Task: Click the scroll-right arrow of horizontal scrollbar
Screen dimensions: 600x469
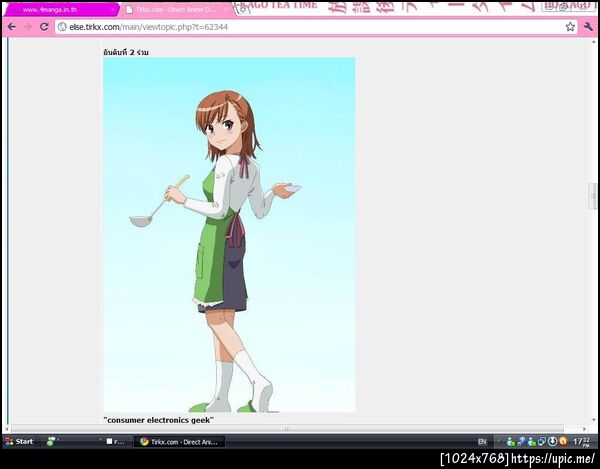Action: point(584,429)
